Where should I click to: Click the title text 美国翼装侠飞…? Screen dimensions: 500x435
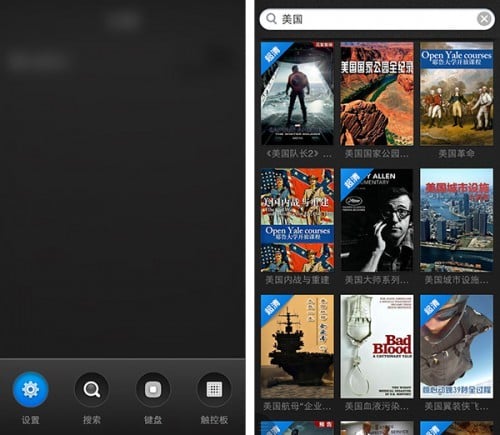pos(456,406)
